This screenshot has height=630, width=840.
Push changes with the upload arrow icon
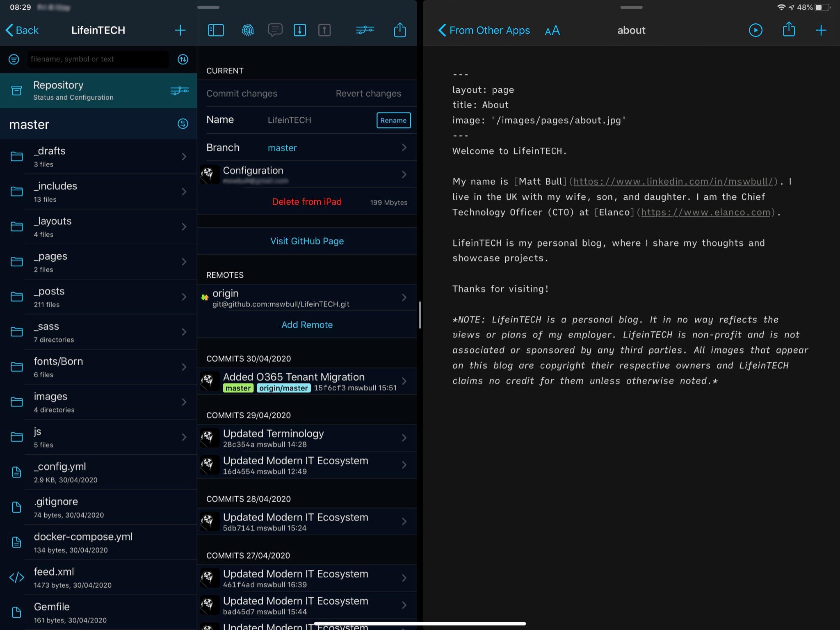(x=324, y=30)
